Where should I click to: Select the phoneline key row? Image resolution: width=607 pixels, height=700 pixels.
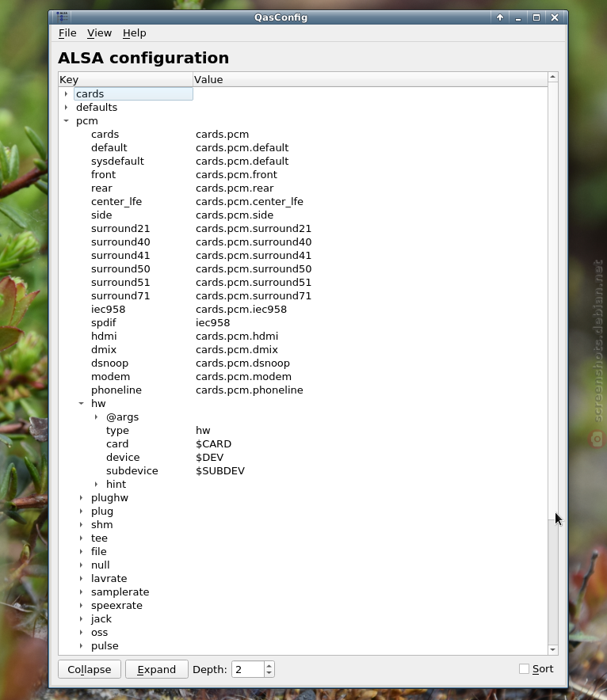coord(116,390)
